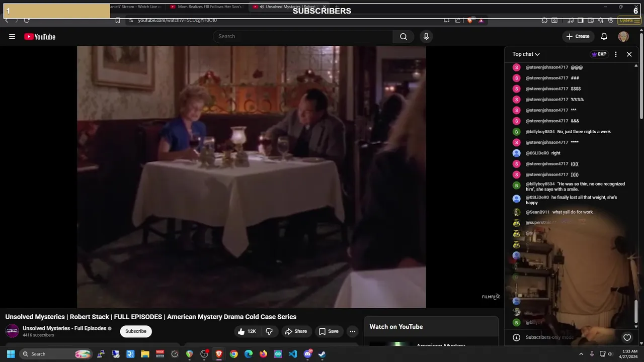
Task: Click the magnifier search button
Action: point(404,36)
